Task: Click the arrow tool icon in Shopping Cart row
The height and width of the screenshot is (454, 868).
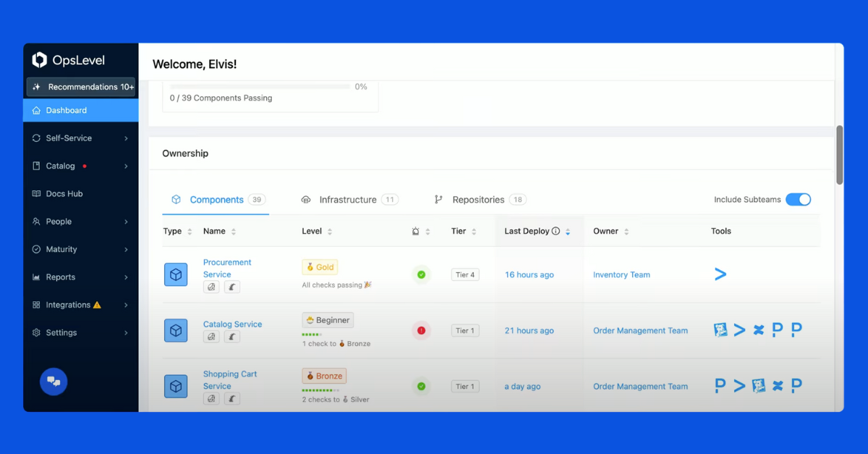Action: point(739,386)
